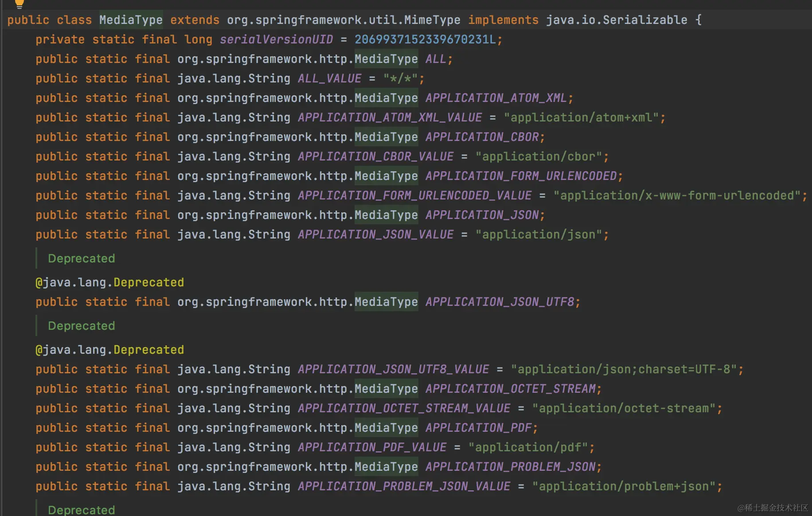Click the APPLICATION_OCTET_STREAM constant

tap(511, 389)
